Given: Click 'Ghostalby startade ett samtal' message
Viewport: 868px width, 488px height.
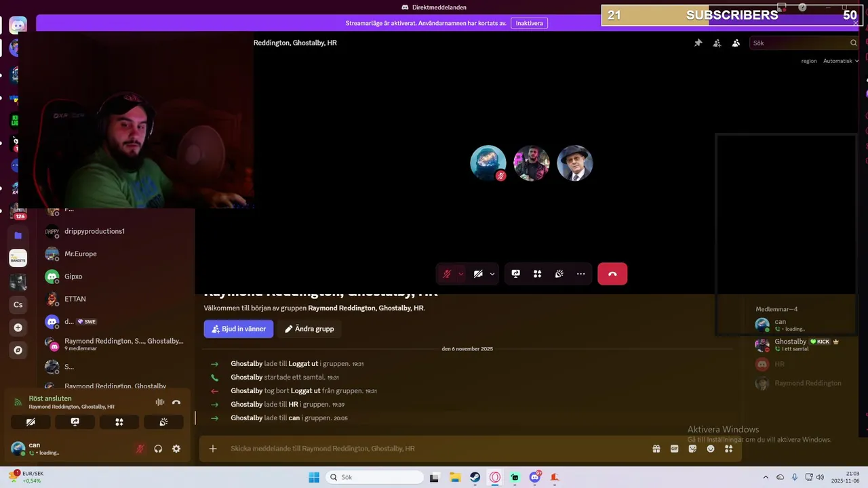Looking at the screenshot, I should (x=284, y=378).
